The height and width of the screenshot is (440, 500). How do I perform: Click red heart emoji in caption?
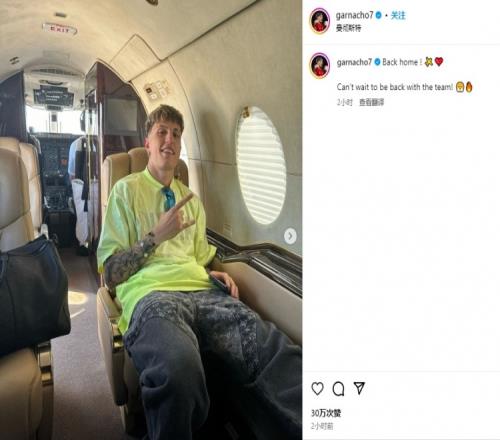pyautogui.click(x=439, y=62)
